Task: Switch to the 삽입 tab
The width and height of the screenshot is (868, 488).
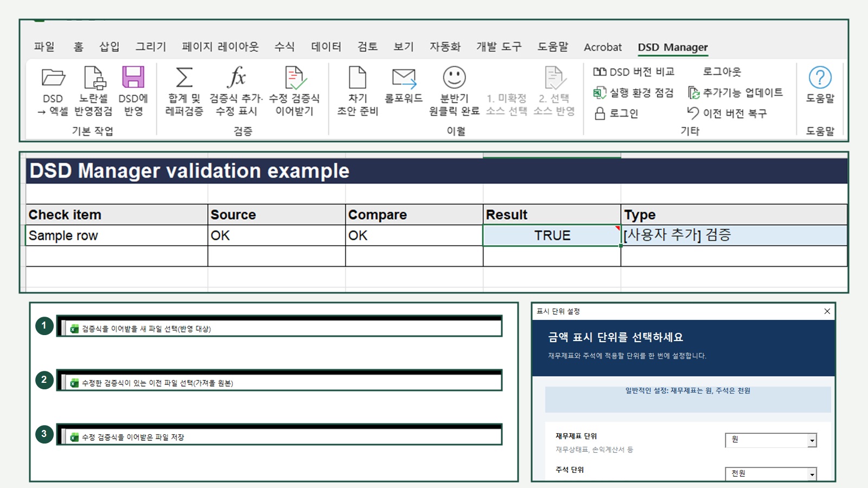Action: pos(109,47)
